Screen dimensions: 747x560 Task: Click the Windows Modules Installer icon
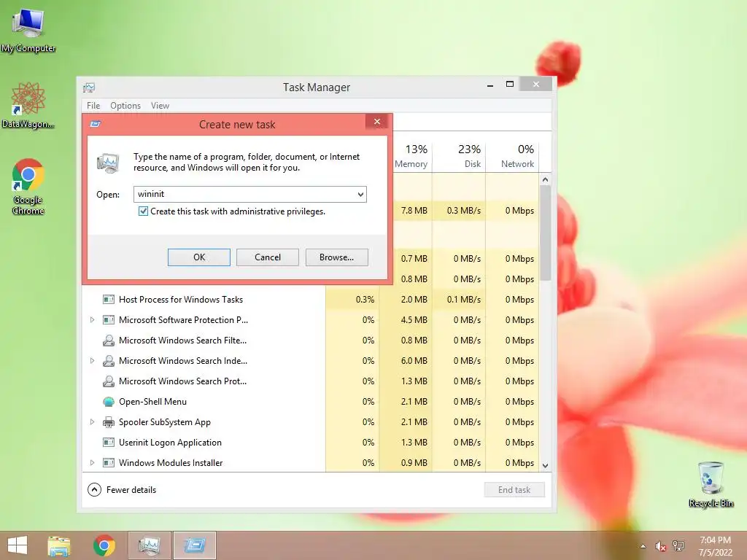pyautogui.click(x=109, y=463)
